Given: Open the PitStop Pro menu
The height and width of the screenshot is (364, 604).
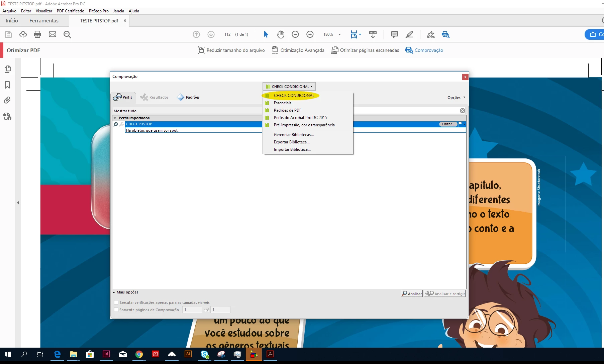Looking at the screenshot, I should (x=99, y=11).
